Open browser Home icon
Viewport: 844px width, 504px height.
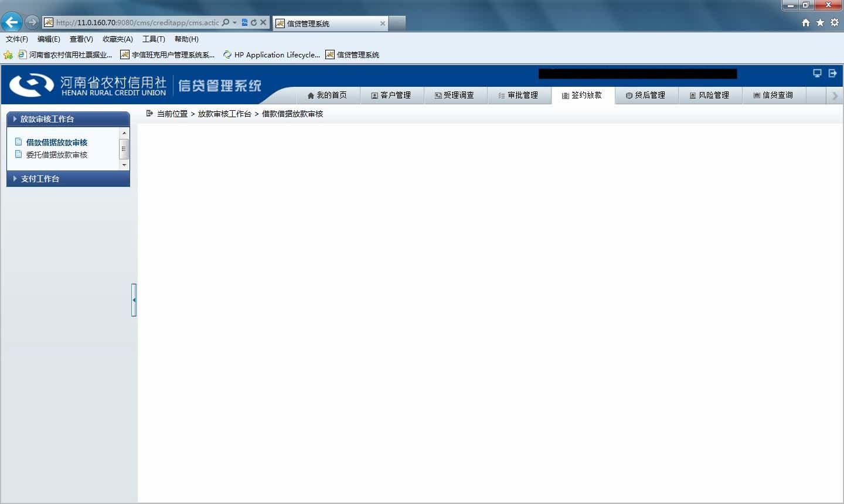click(x=806, y=22)
